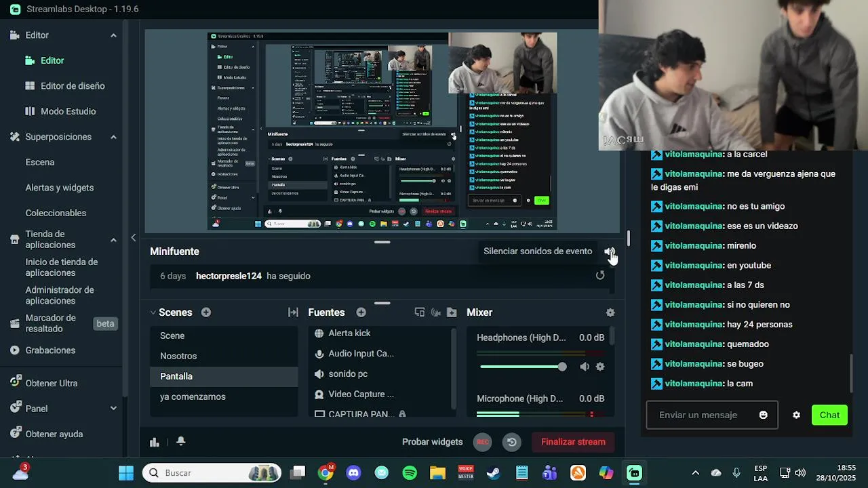Open Discord from taskbar
This screenshot has height=488, width=868.
click(353, 473)
